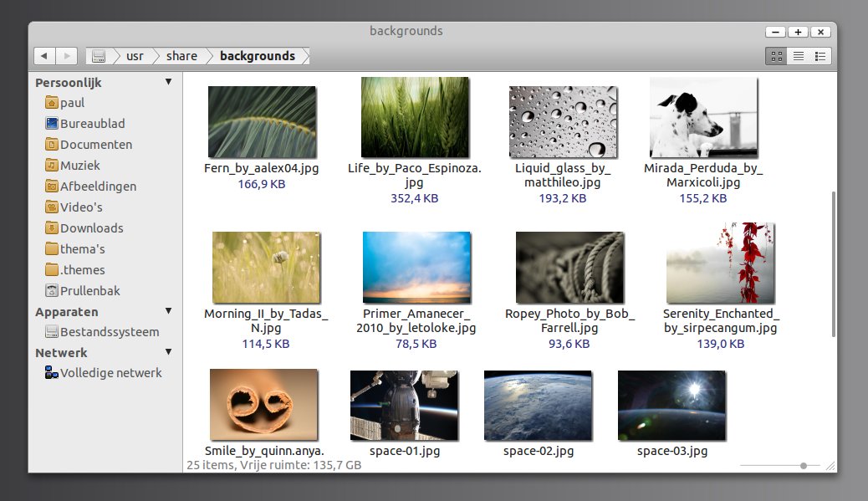Minimize the backgrounds window
Screen dimensions: 868x501
(x=775, y=32)
